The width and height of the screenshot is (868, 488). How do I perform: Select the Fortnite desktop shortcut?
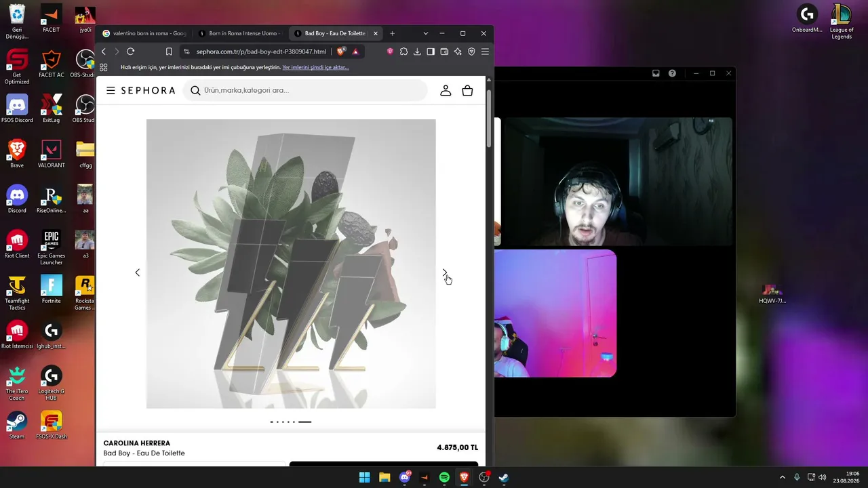click(52, 289)
